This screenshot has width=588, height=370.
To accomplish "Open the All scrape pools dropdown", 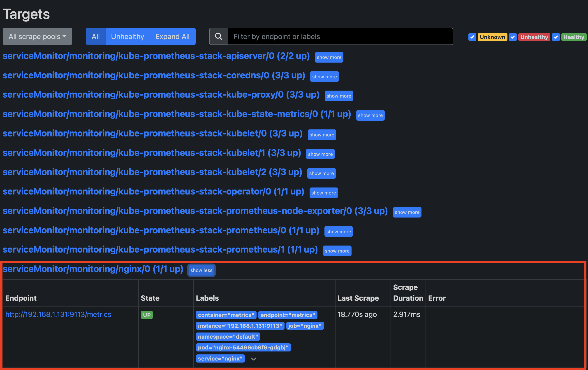I will (37, 37).
